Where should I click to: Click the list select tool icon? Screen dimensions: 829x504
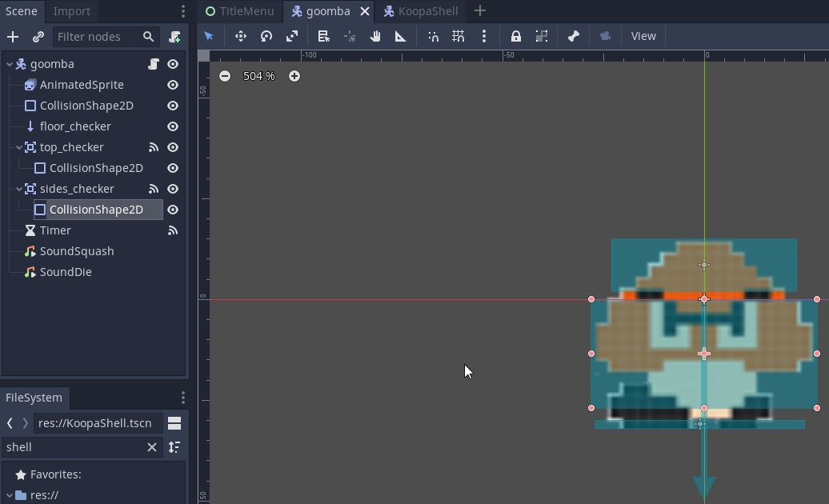323,36
